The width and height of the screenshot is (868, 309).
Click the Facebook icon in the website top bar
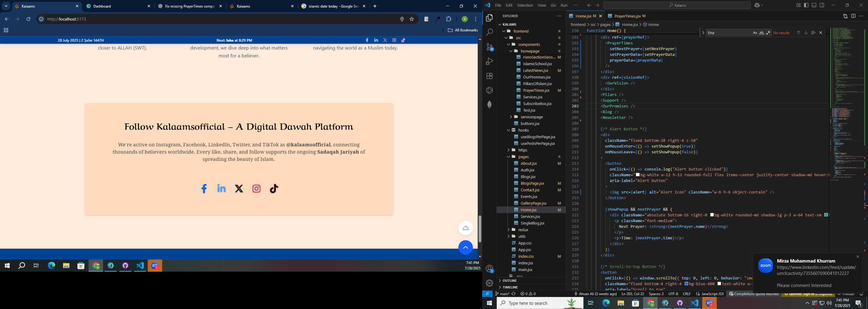[x=367, y=40]
